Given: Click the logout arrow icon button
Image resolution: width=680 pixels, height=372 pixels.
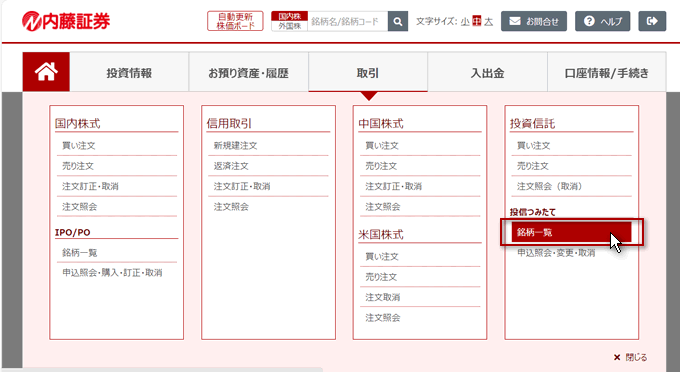Looking at the screenshot, I should coord(652,21).
